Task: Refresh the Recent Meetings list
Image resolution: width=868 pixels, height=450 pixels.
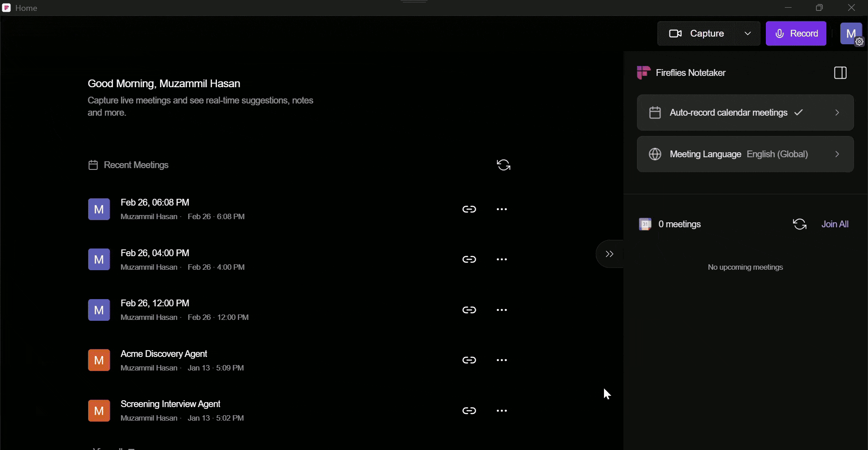Action: [503, 165]
